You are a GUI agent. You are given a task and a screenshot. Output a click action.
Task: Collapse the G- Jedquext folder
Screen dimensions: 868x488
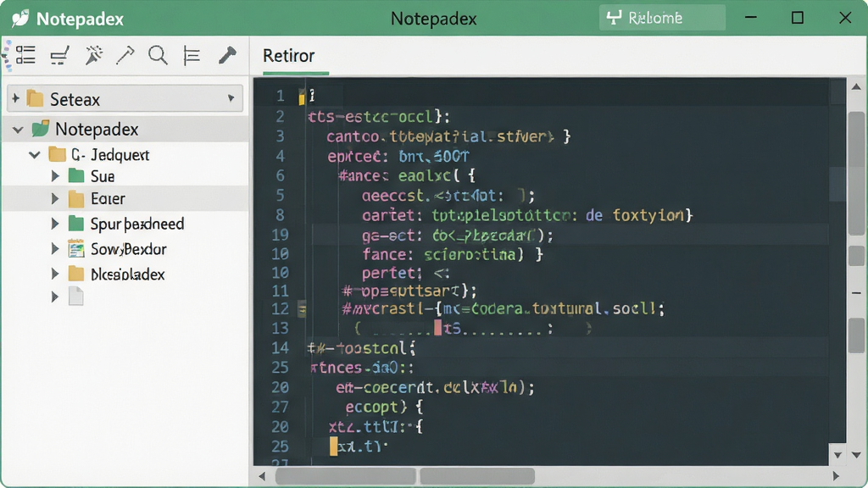[x=34, y=155]
